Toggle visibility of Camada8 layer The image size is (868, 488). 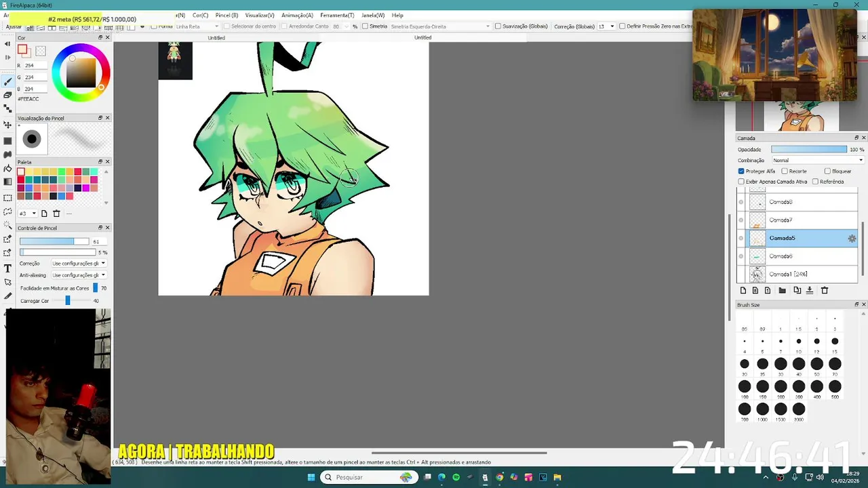point(741,202)
